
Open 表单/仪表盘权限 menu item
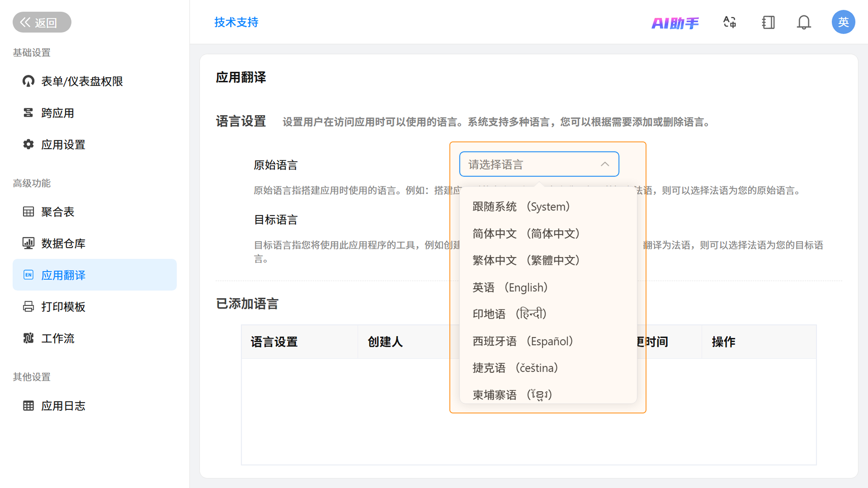[95, 81]
